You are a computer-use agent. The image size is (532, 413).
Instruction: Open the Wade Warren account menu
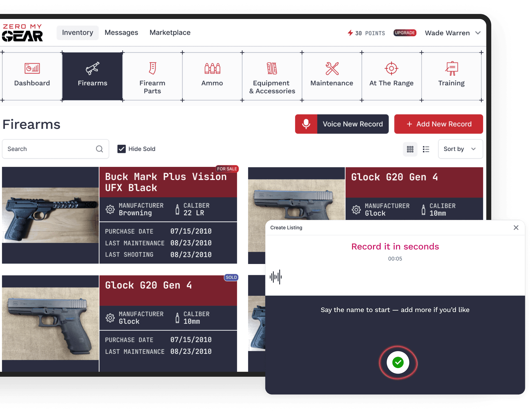[x=452, y=33]
